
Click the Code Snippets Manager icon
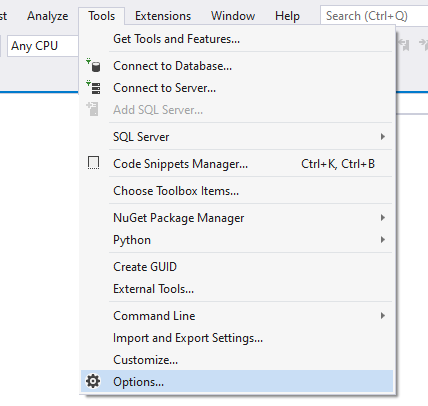pos(93,163)
